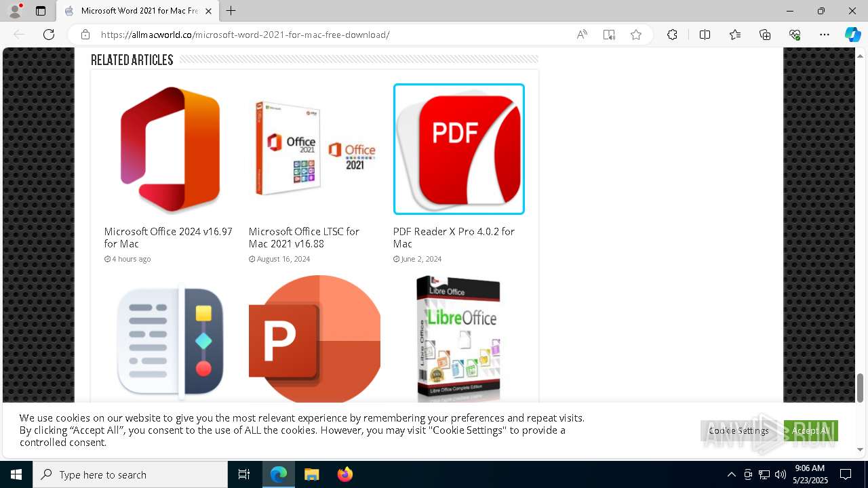Enter Immersive Reader mode
Viewport: 868px width, 488px height.
pyautogui.click(x=609, y=35)
